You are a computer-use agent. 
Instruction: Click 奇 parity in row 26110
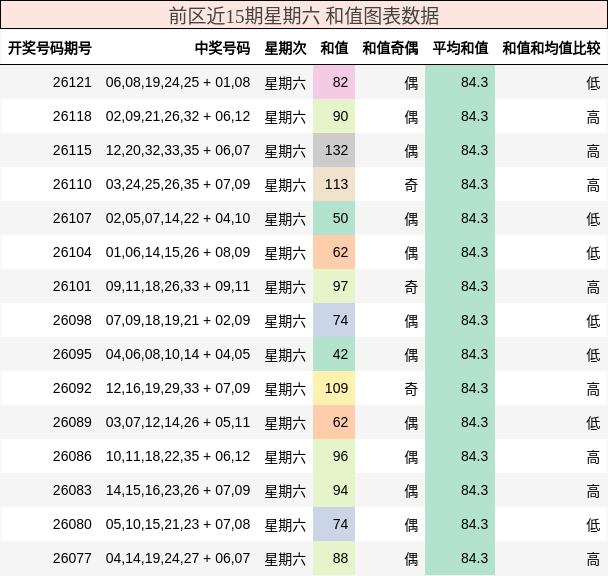(411, 185)
